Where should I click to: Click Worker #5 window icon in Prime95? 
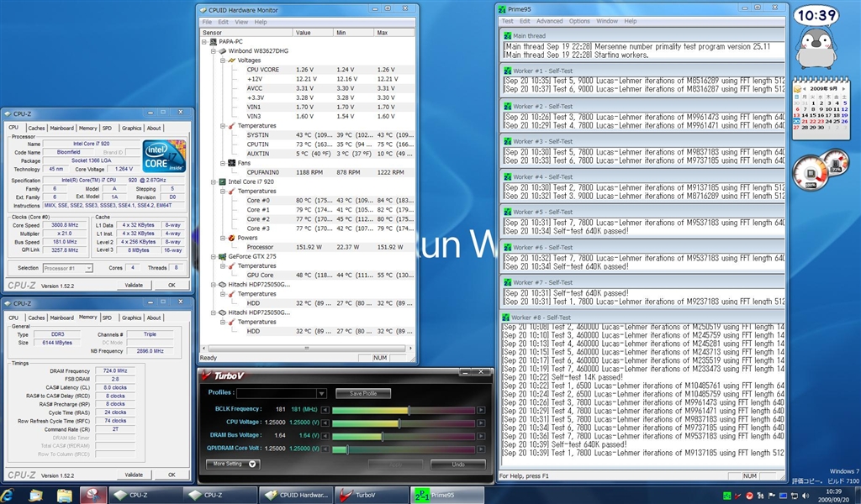[507, 212]
